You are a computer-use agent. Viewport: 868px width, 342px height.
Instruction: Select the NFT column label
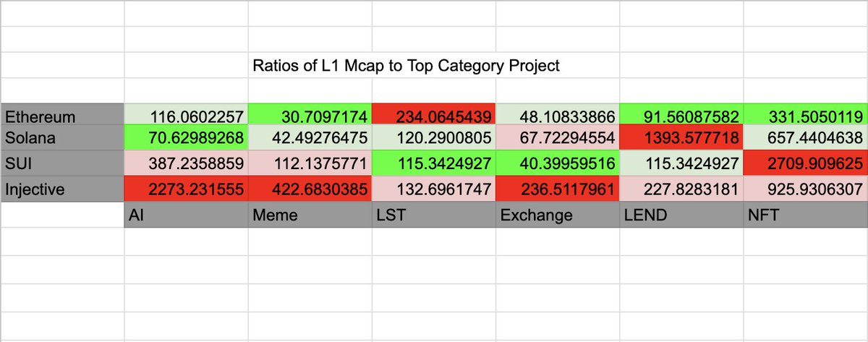coord(806,215)
